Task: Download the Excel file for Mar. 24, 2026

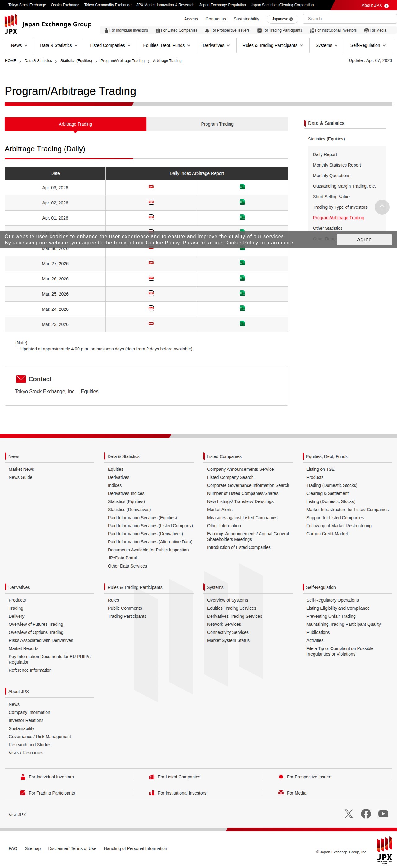Action: coord(242,308)
